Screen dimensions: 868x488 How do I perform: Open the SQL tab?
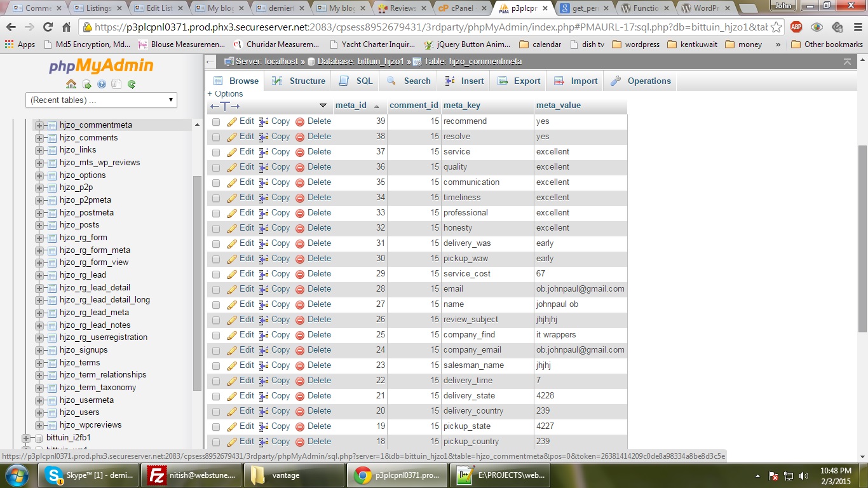(356, 81)
